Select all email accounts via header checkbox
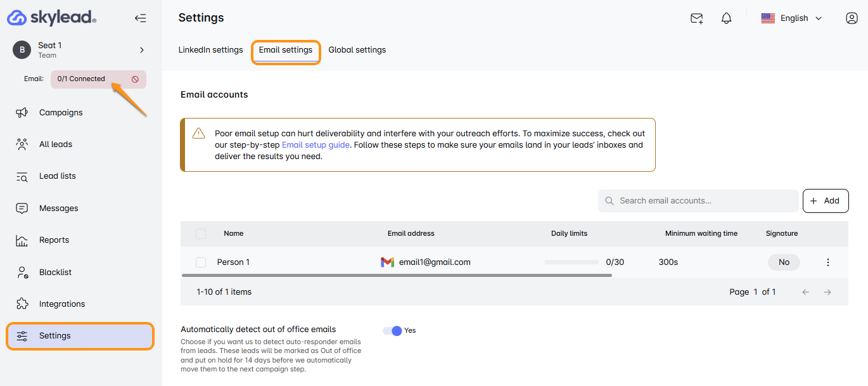Image resolution: width=868 pixels, height=386 pixels. (201, 234)
